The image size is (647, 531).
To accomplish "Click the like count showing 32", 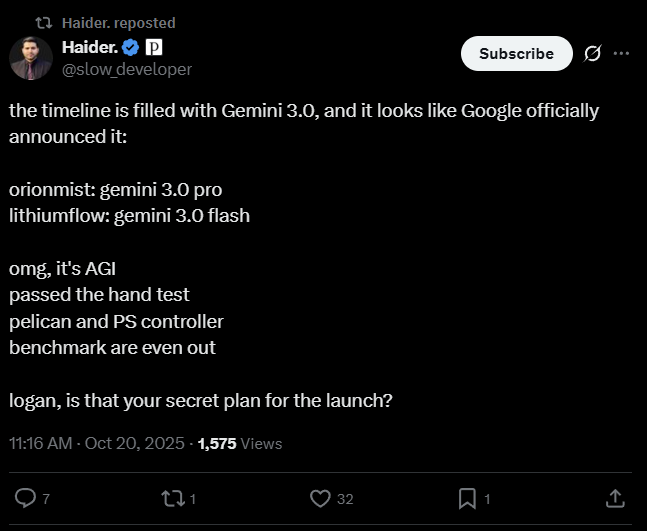I will coord(345,499).
